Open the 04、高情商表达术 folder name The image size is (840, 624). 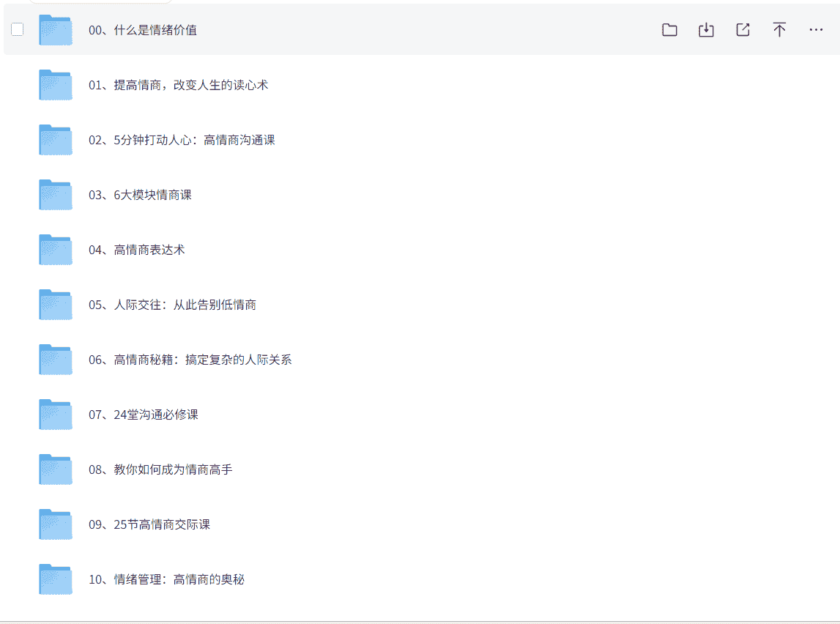pos(136,250)
